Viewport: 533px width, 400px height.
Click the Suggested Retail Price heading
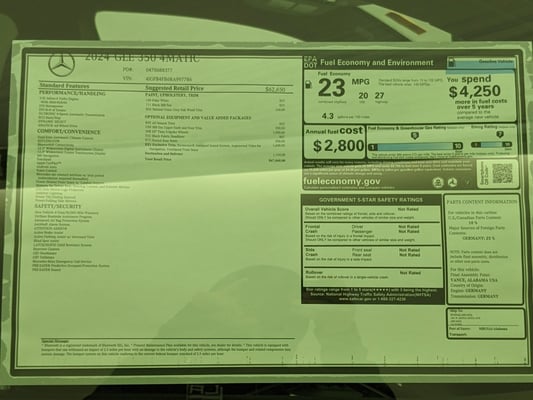(174, 88)
